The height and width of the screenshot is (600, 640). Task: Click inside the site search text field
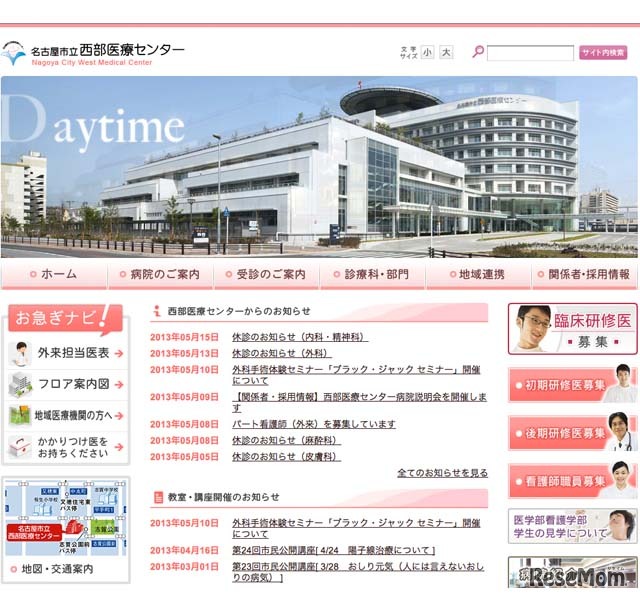[530, 53]
